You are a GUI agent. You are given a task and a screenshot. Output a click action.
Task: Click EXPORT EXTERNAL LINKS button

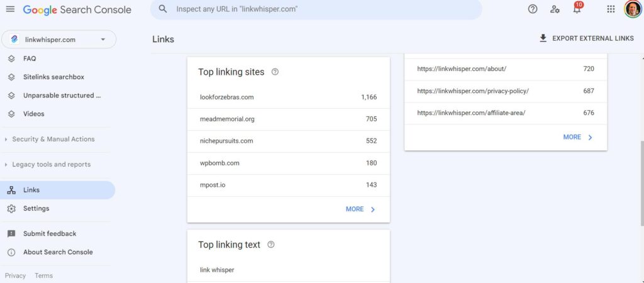(x=587, y=38)
